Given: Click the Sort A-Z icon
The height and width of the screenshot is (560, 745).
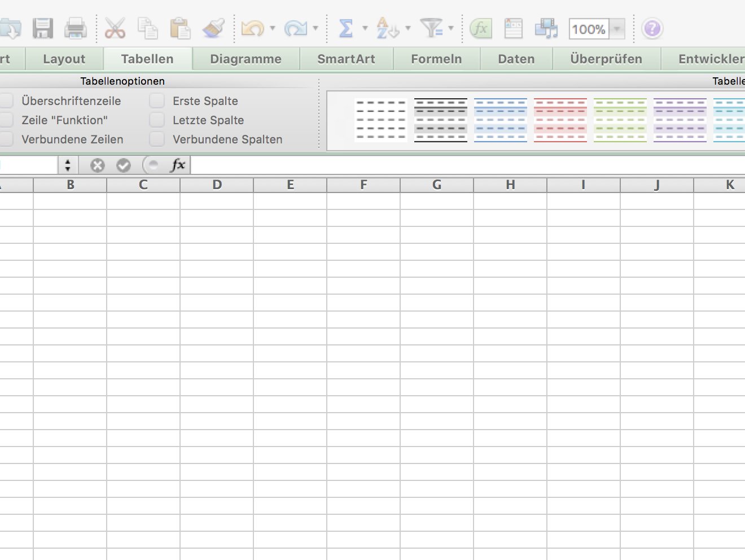Looking at the screenshot, I should coord(387,28).
